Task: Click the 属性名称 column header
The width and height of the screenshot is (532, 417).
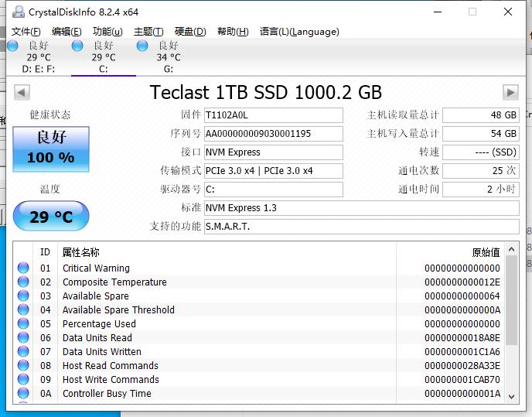Action: [81, 252]
